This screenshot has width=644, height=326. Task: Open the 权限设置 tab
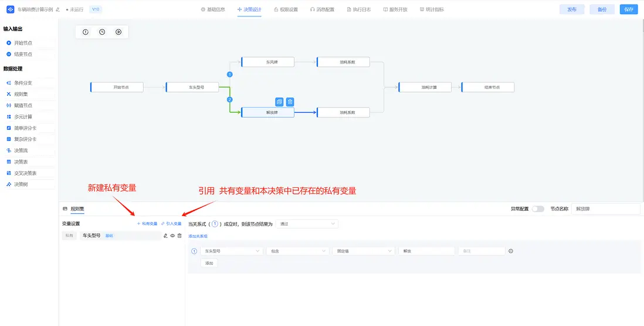tap(286, 9)
